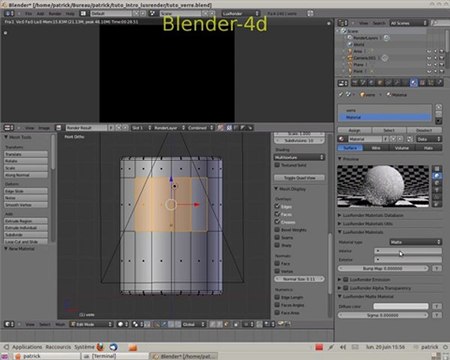Click the Interior volume field
The width and height of the screenshot is (450, 360).
[408, 251]
